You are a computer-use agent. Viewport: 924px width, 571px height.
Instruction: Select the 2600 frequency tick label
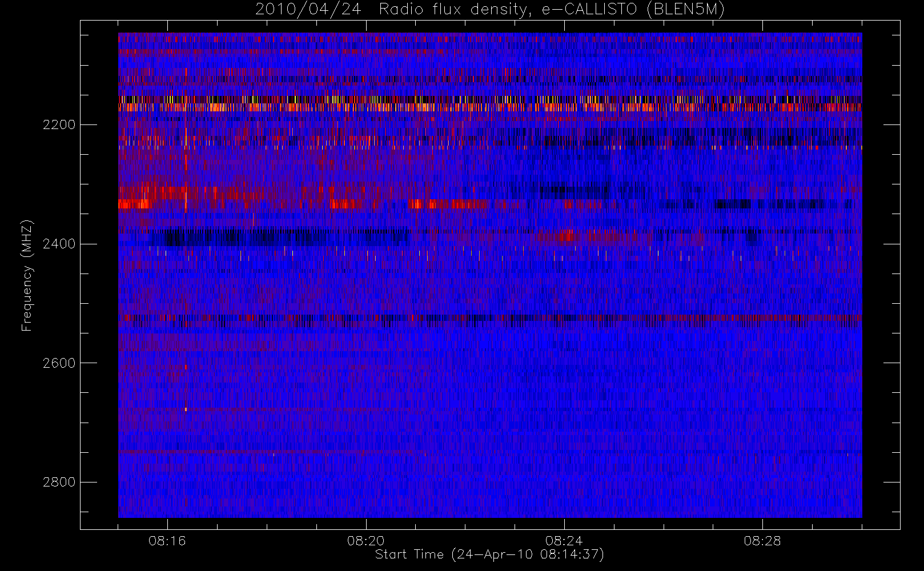59,363
